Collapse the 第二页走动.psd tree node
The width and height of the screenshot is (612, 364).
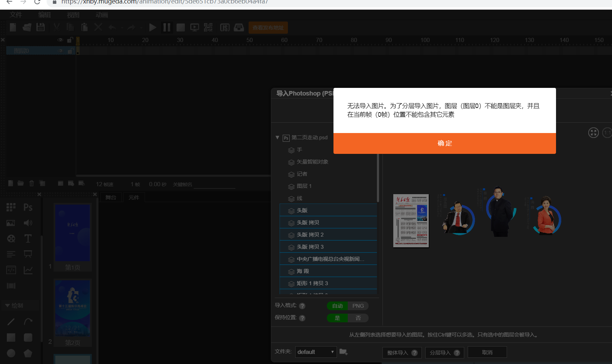(x=277, y=138)
